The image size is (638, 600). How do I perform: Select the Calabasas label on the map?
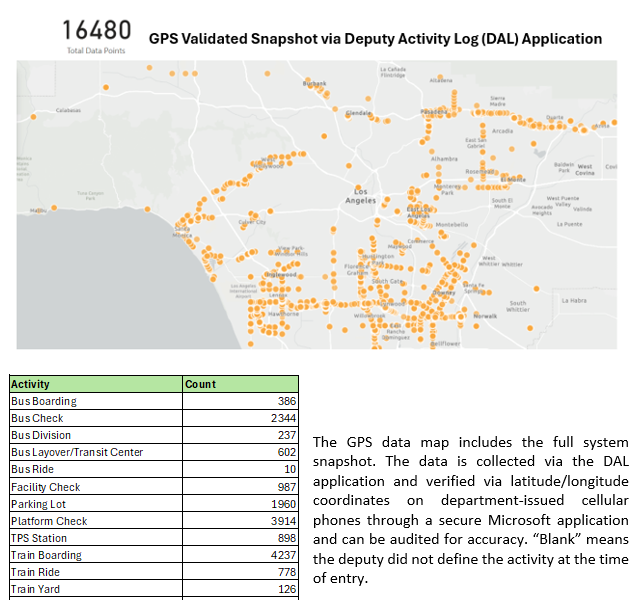(69, 110)
